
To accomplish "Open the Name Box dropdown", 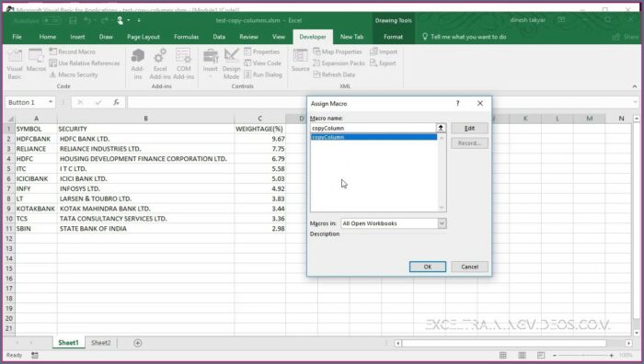I will click(x=51, y=102).
